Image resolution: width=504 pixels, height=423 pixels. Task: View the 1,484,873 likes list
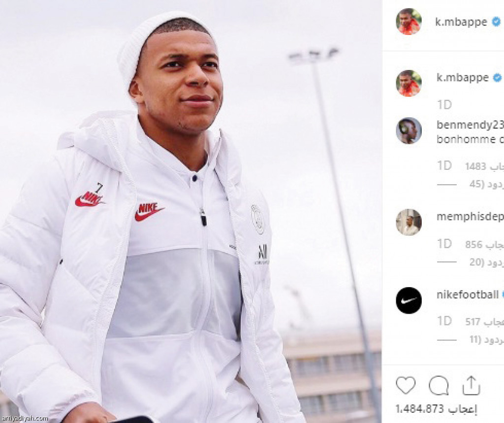[x=436, y=409]
